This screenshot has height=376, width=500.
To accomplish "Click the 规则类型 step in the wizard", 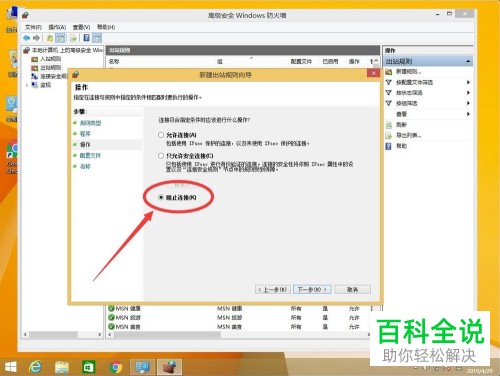I will (90, 123).
